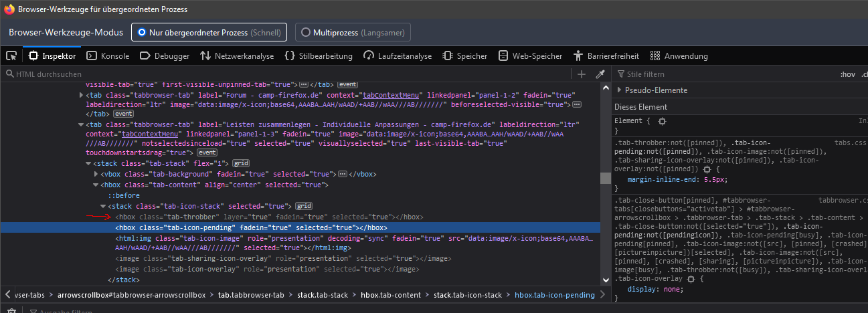The height and width of the screenshot is (313, 868).
Task: Click selector highlighter icon next to Element {
Action: click(x=662, y=121)
